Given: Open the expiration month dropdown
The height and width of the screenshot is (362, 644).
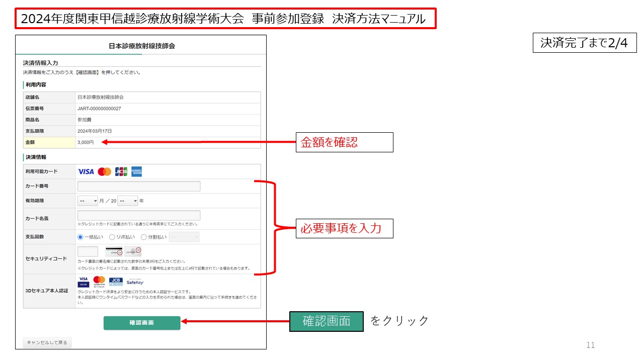Looking at the screenshot, I should (x=88, y=201).
